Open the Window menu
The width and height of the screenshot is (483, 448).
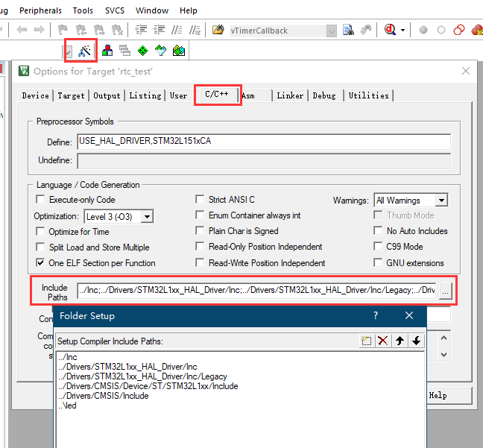[152, 10]
